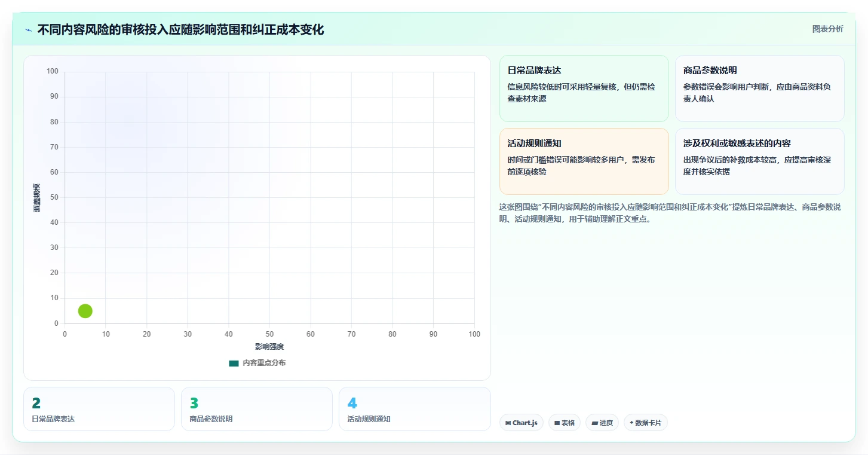Click the 内容重点分布 legend text

click(264, 363)
